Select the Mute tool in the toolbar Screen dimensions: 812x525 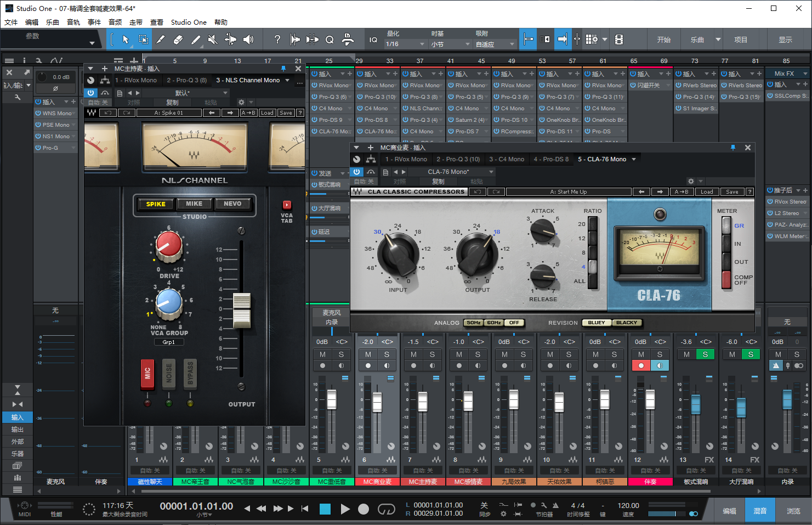[213, 39]
